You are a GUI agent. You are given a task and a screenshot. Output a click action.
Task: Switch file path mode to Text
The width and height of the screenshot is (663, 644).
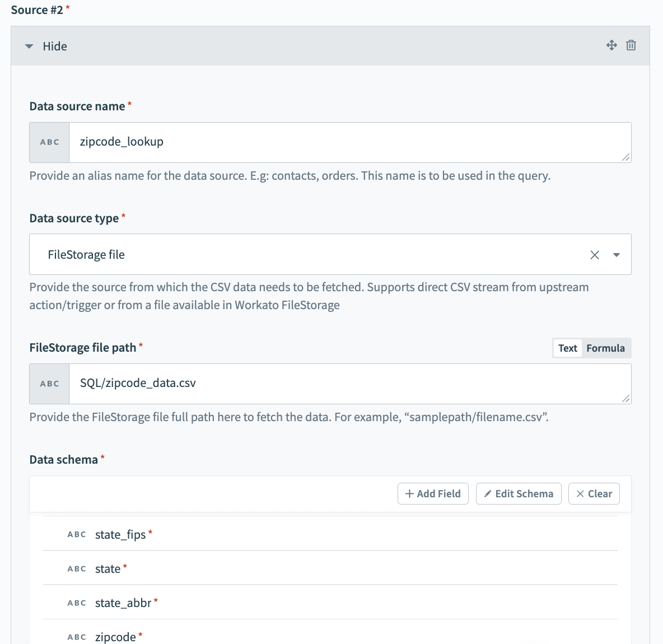tap(567, 348)
